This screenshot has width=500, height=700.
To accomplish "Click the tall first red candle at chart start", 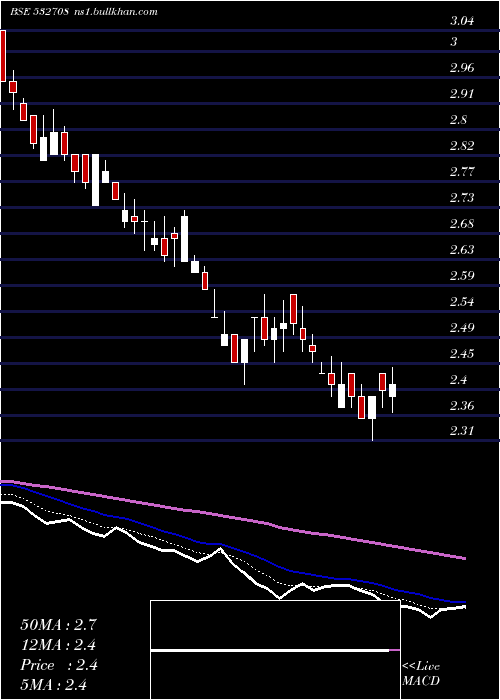I will pyautogui.click(x=3, y=56).
